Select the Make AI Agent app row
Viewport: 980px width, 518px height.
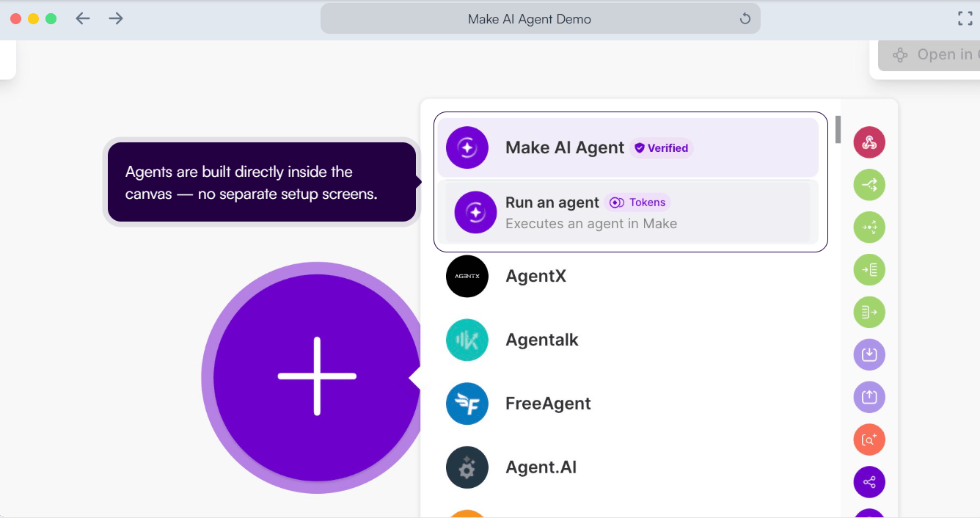(x=628, y=147)
